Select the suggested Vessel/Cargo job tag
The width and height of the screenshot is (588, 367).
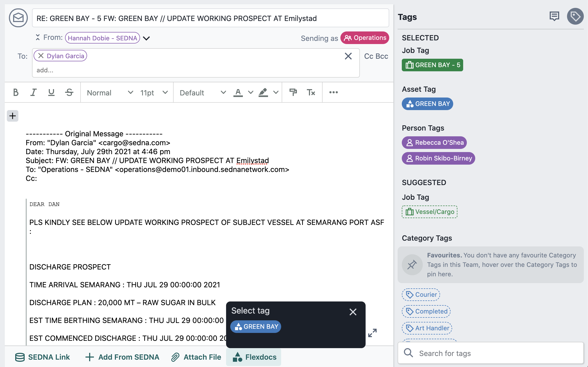pos(429,212)
